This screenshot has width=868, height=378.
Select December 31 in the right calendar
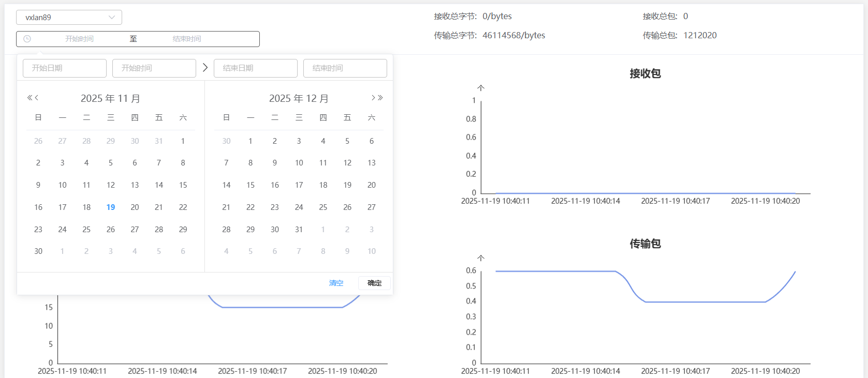[299, 229]
